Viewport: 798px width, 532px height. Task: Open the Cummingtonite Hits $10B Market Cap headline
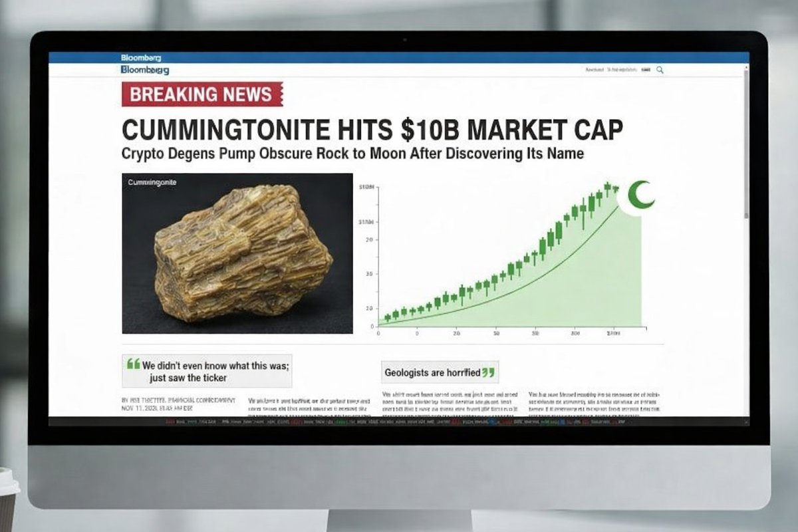click(x=372, y=130)
